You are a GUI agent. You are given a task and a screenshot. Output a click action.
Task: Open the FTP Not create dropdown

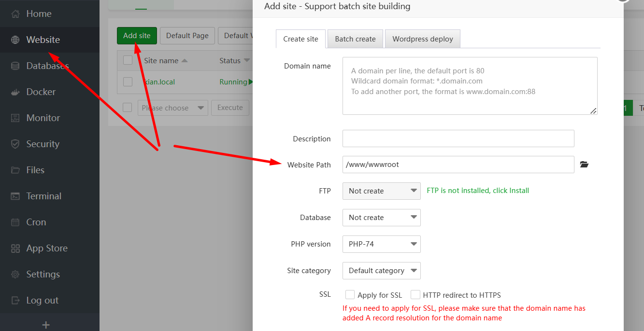pos(381,191)
